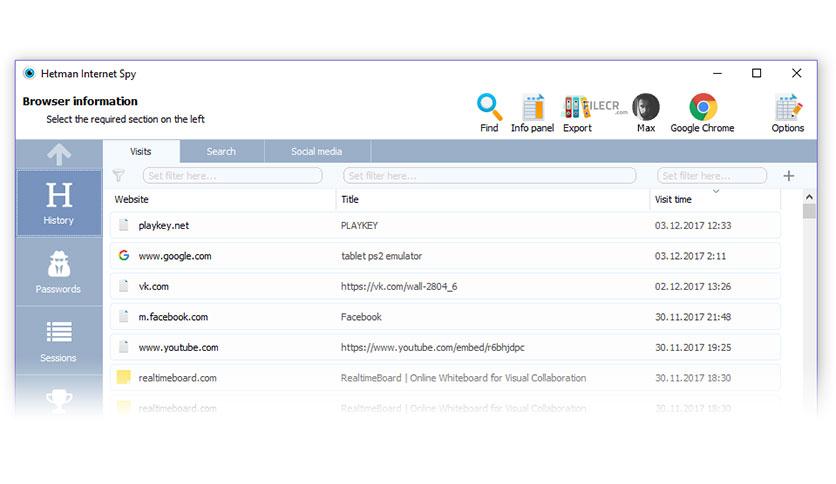Screen dimensions: 836x484
Task: Select the www.youtube.com entry
Action: (178, 347)
